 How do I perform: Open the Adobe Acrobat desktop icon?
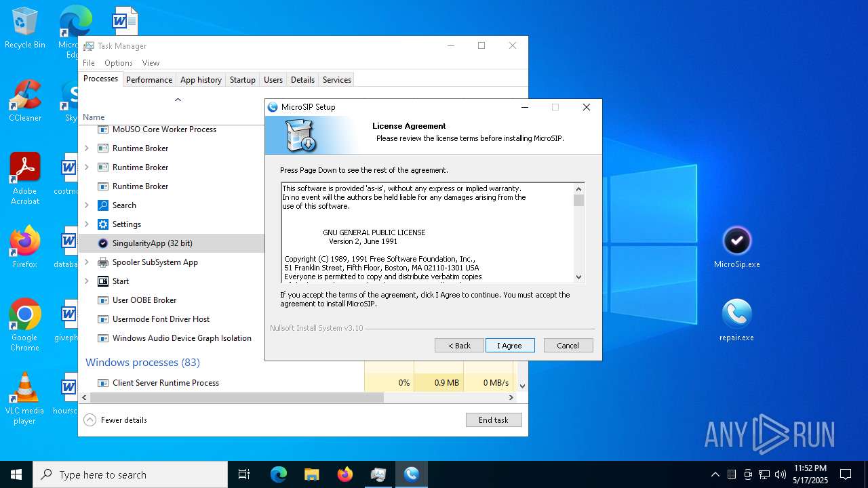pos(25,178)
